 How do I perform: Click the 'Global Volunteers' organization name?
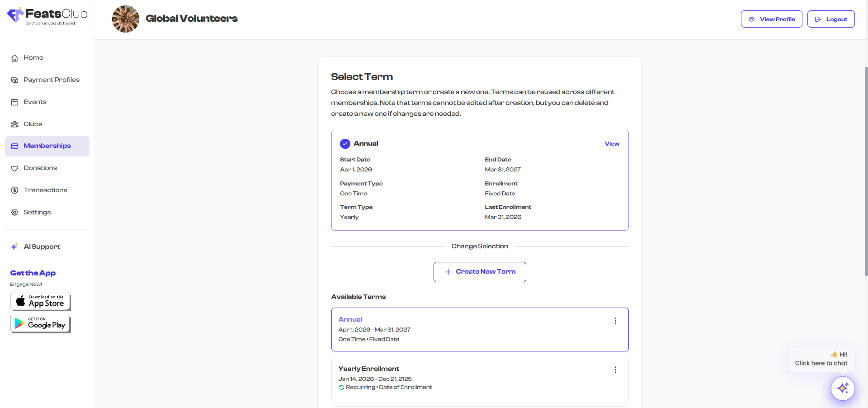pyautogui.click(x=192, y=19)
